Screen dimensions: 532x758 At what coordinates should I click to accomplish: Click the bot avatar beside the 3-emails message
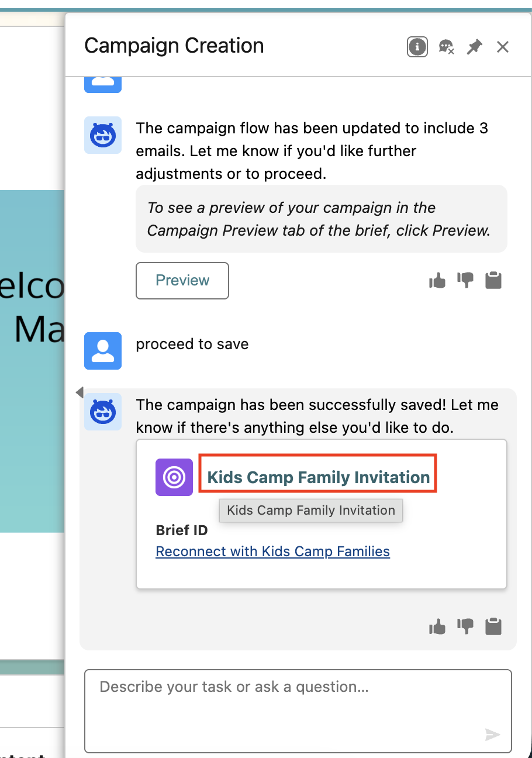coord(103,135)
